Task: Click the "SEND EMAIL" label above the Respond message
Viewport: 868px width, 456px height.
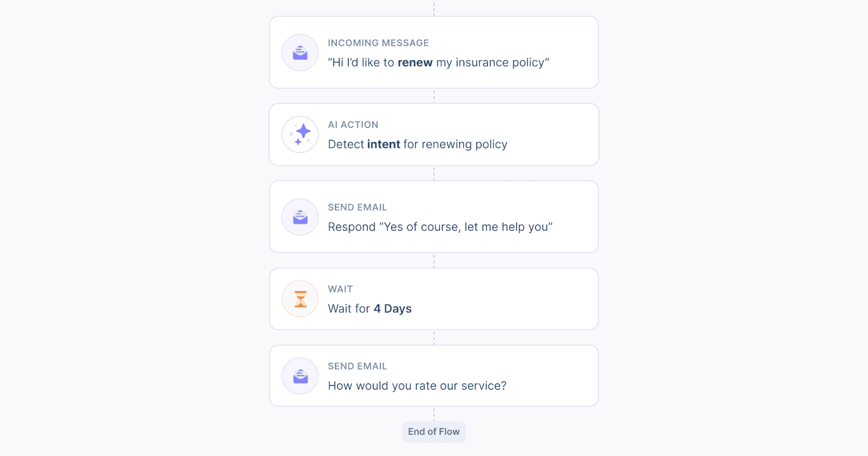Action: 358,207
